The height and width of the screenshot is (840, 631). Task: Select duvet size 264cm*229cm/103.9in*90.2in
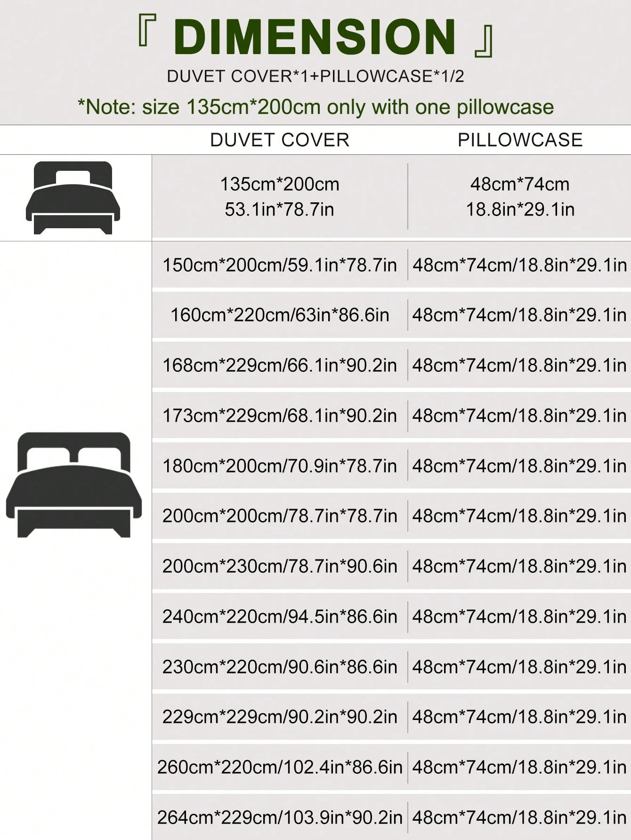280,817
